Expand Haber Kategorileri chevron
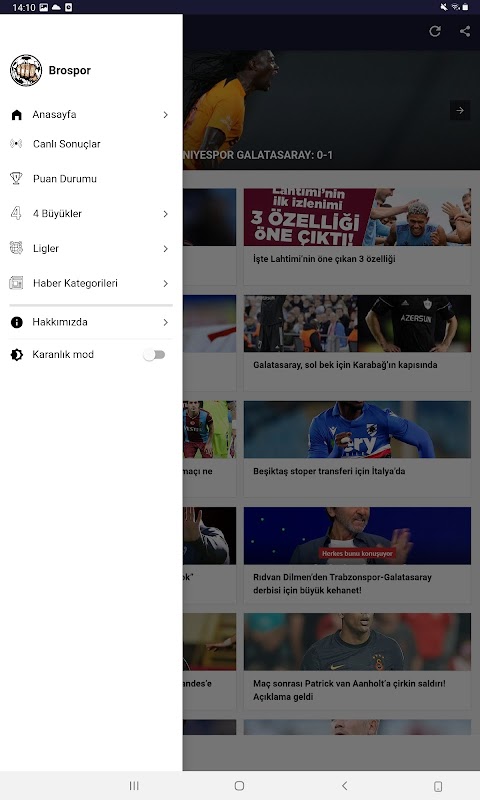 (165, 284)
